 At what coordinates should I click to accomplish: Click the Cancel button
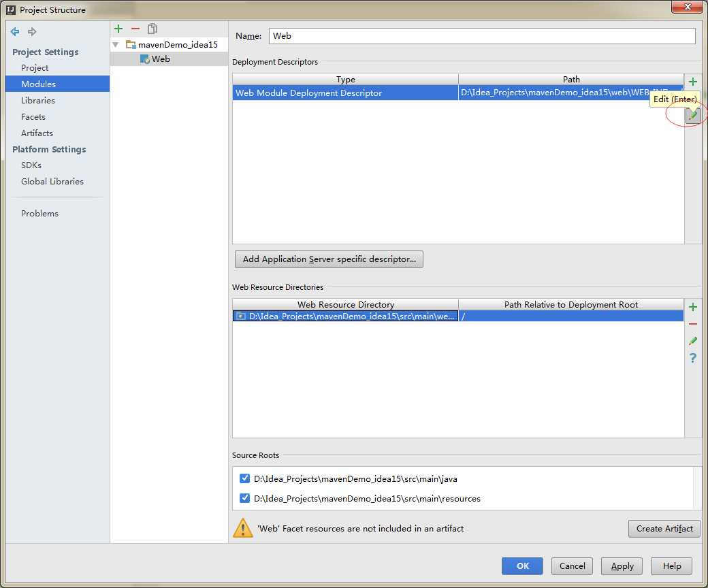point(572,566)
